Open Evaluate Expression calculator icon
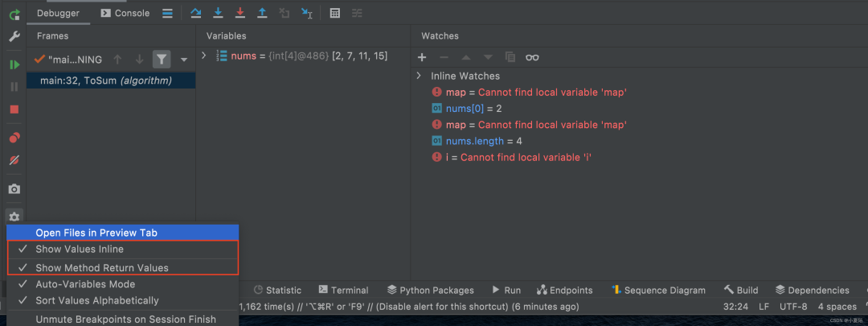This screenshot has height=326, width=868. point(335,13)
